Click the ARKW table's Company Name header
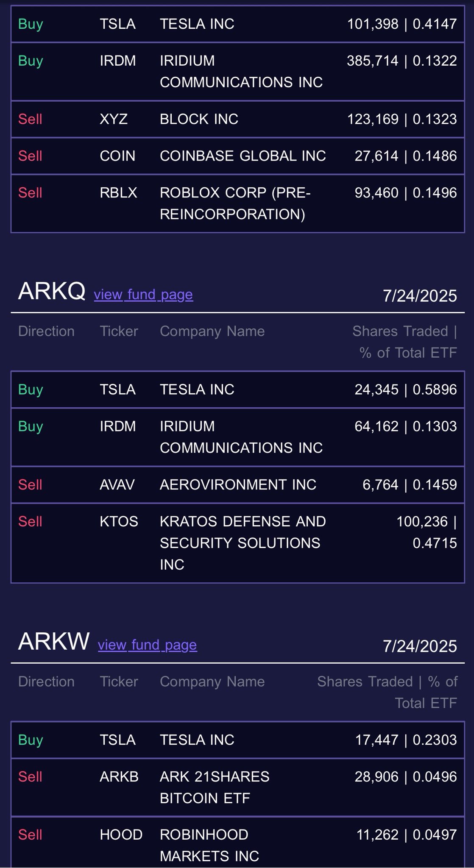Viewport: 474px width, 868px height. pyautogui.click(x=212, y=682)
